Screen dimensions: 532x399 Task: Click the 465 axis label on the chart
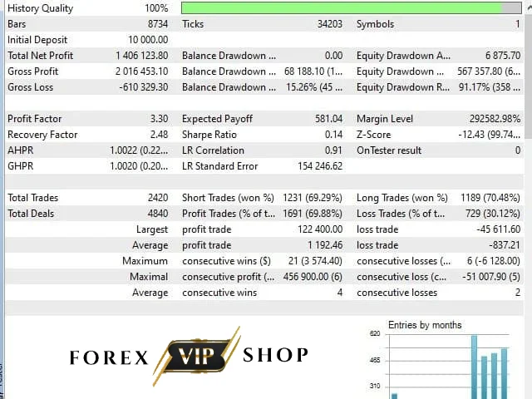coord(375,360)
